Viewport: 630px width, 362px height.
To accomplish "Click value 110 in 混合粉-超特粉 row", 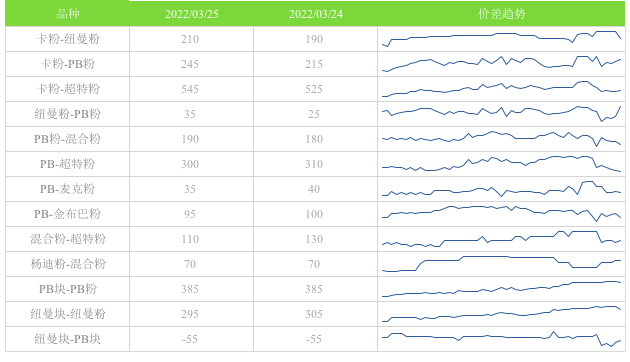I will (190, 239).
